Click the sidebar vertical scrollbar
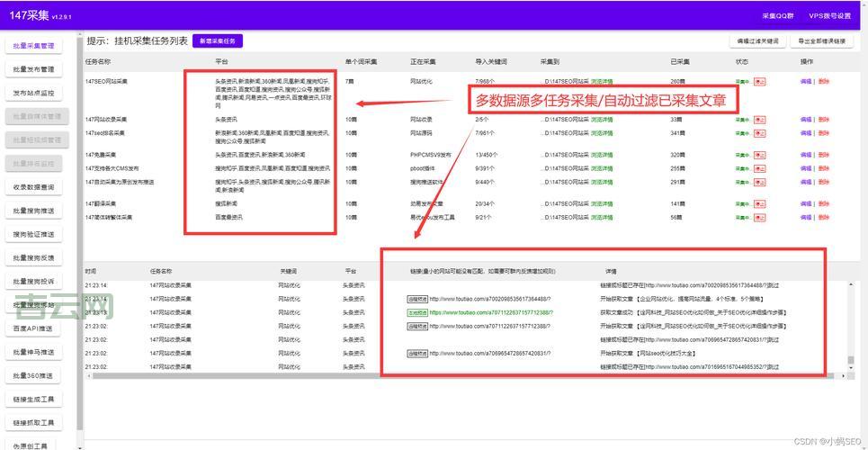 (x=80, y=233)
